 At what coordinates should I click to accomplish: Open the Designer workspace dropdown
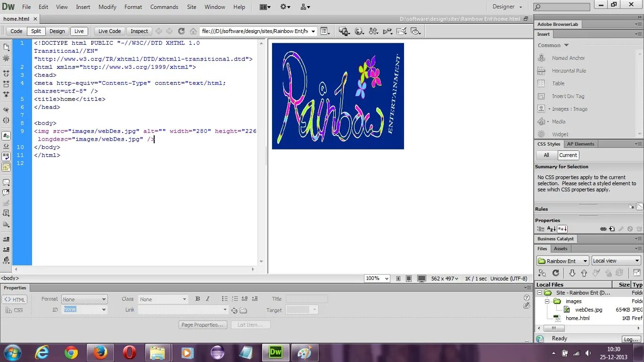tap(508, 7)
